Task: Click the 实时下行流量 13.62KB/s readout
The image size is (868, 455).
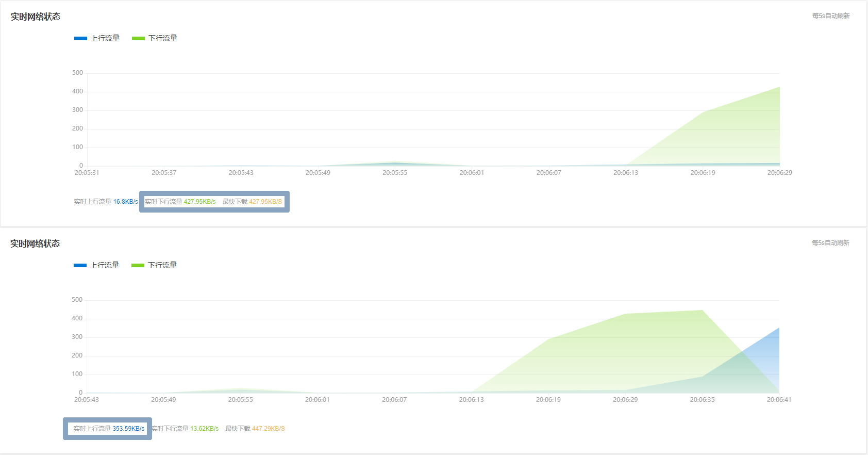Action: coord(185,429)
